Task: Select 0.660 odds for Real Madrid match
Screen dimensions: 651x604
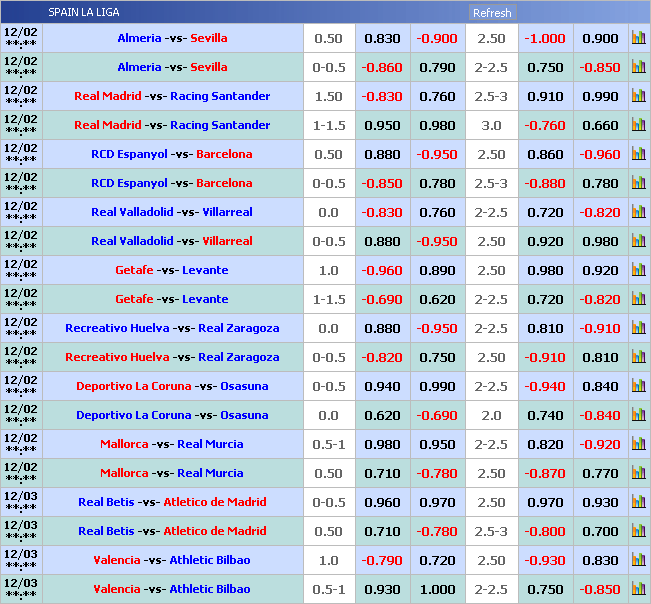Action: click(x=600, y=125)
